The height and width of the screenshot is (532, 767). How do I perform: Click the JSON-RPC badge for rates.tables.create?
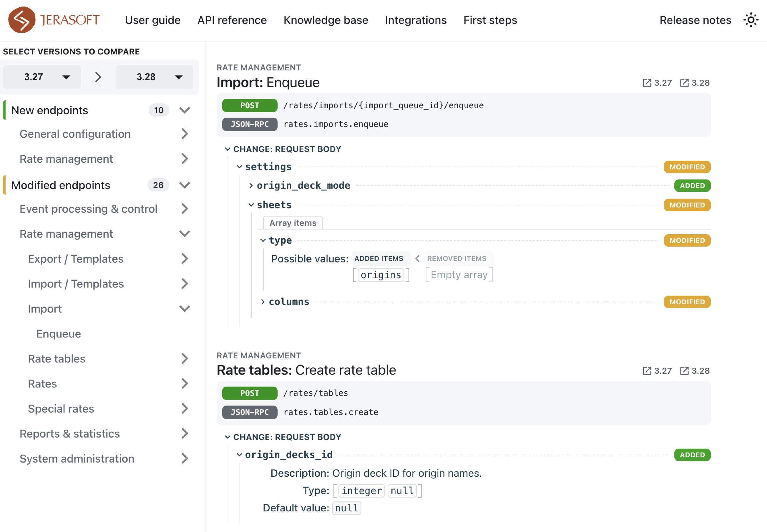(250, 412)
